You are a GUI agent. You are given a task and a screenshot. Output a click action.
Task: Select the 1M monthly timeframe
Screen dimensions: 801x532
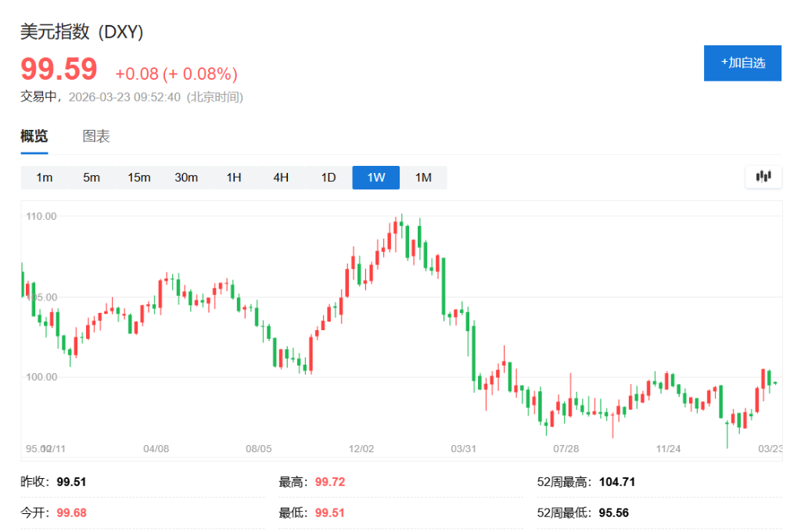(x=423, y=178)
